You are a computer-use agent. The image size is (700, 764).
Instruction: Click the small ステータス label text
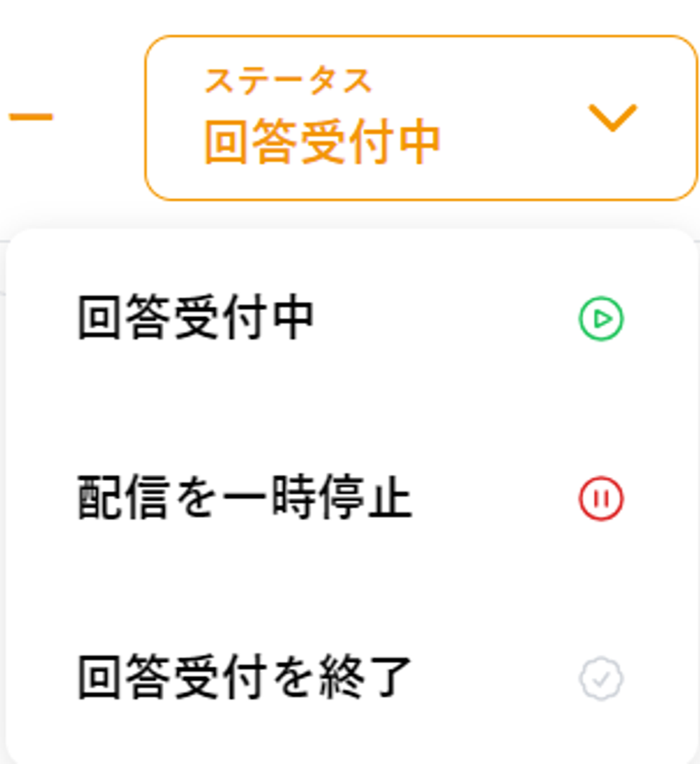pos(287,81)
